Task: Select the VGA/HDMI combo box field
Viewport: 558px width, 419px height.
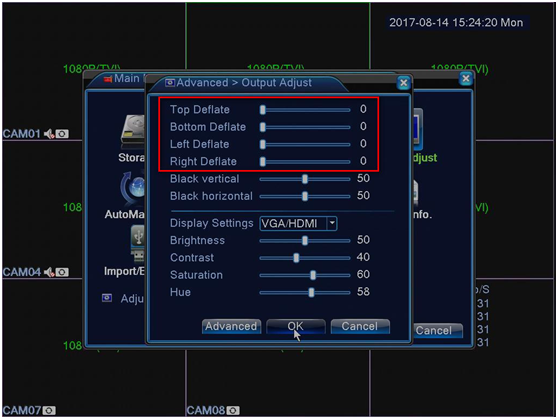Action: click(298, 224)
